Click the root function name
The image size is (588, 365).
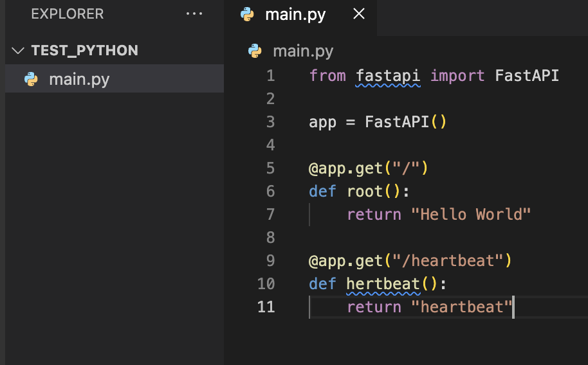point(365,191)
